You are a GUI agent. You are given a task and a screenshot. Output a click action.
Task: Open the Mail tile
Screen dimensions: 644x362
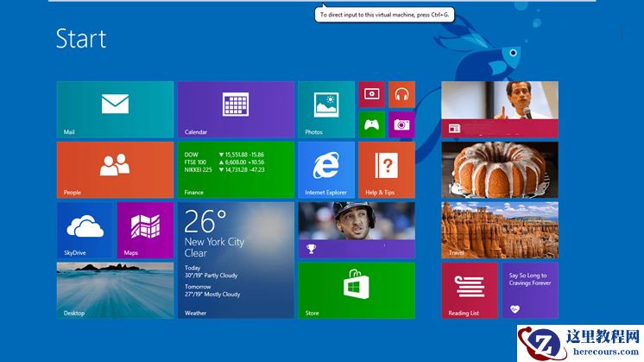[115, 110]
